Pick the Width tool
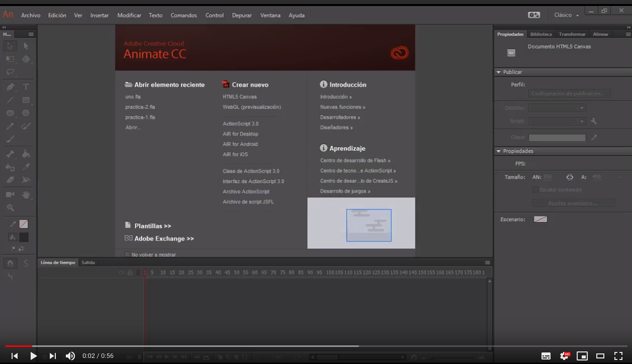This screenshot has width=632, height=364. [x=26, y=179]
